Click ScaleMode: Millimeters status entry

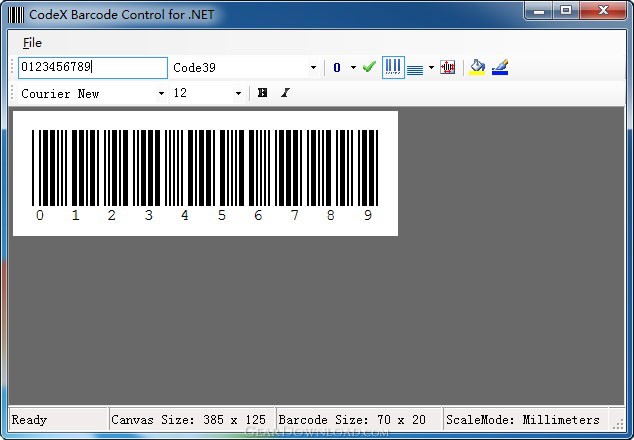click(523, 420)
